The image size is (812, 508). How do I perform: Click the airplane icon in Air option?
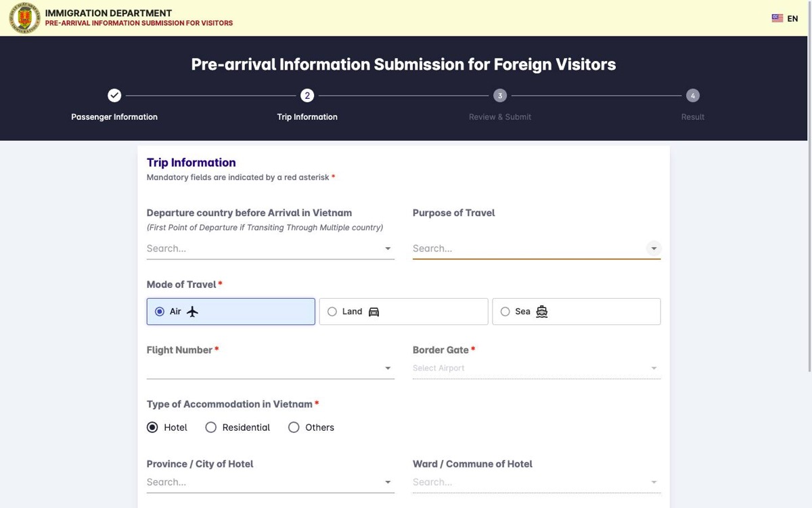pos(192,312)
